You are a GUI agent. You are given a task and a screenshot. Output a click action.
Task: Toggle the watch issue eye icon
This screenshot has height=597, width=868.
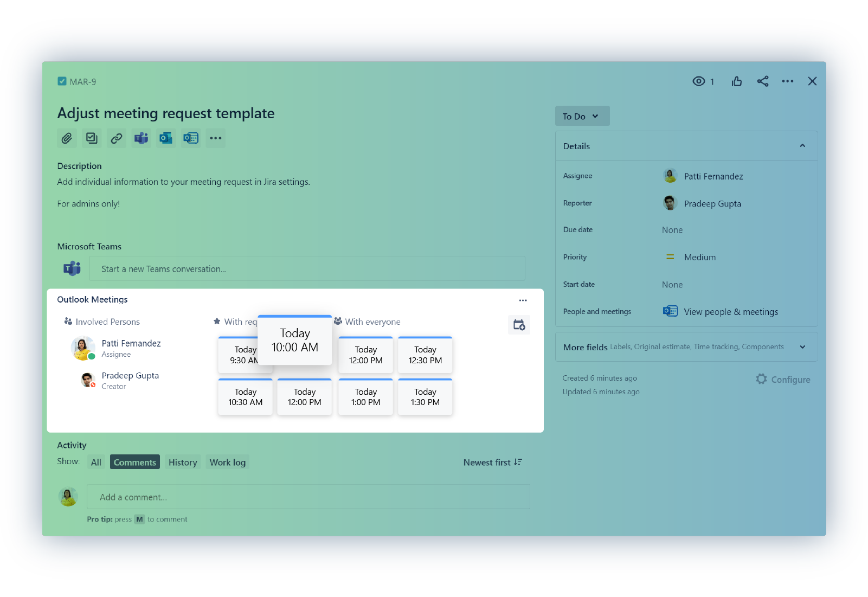[699, 81]
